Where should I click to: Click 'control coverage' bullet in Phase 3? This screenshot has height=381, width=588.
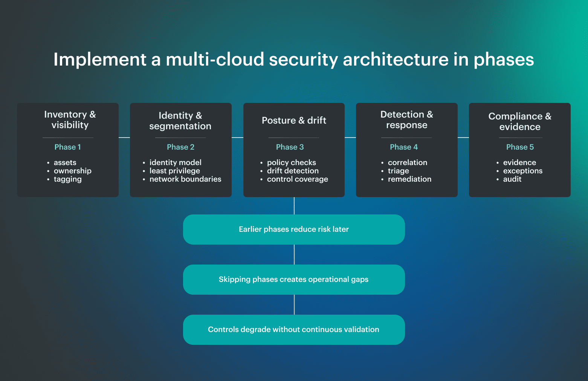298,179
